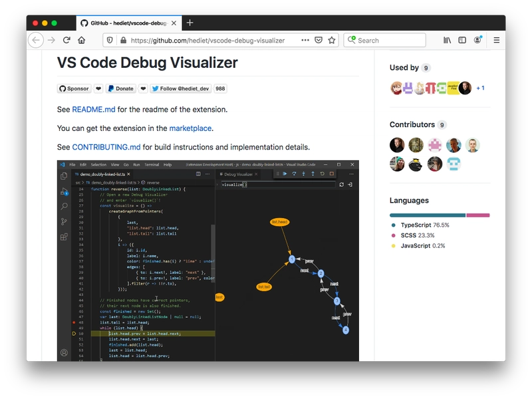Viewport: 532px width, 399px height.
Task: Click the browser Search box
Action: (385, 41)
